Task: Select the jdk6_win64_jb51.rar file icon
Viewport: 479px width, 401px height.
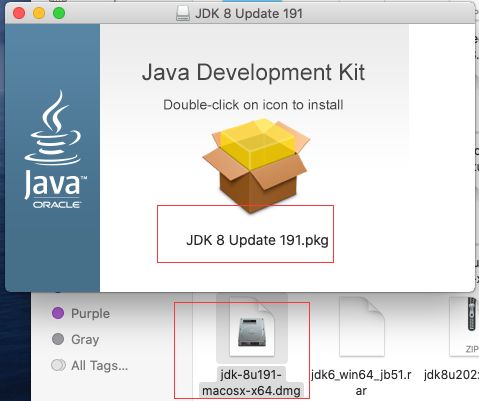Action: point(362,327)
